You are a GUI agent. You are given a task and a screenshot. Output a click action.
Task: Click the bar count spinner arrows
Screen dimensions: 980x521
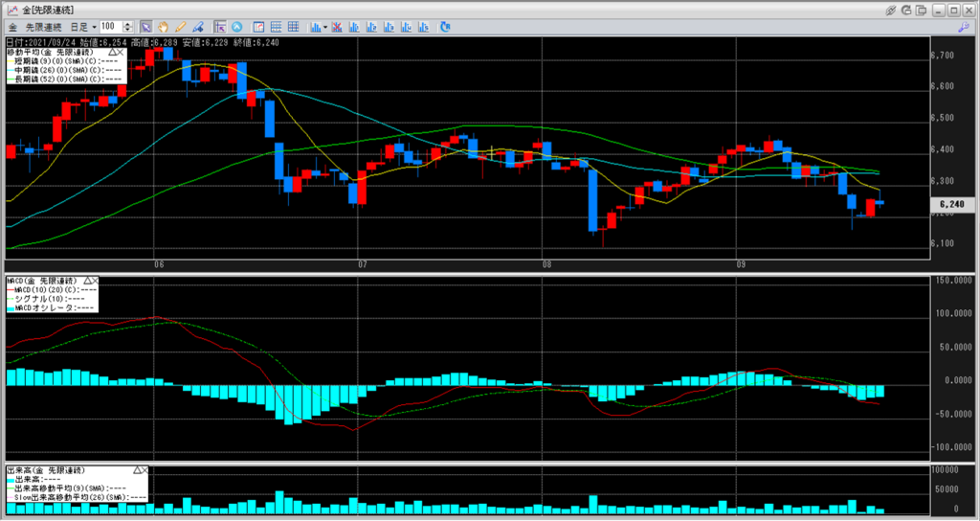tap(128, 27)
